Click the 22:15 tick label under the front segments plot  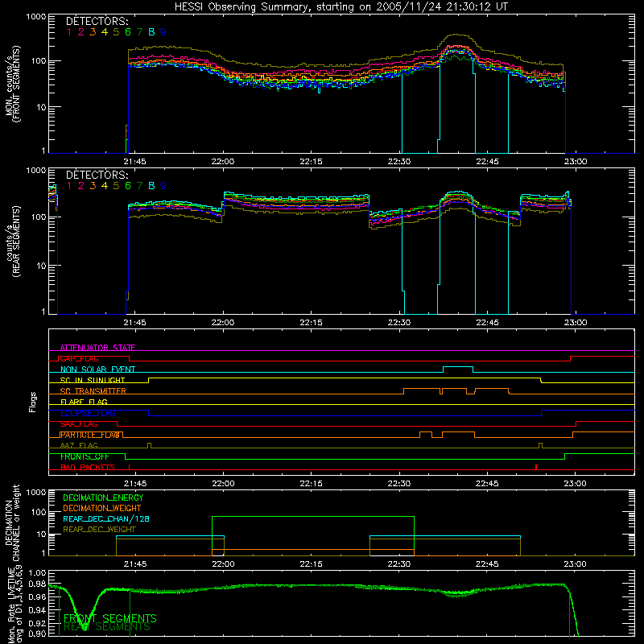pyautogui.click(x=311, y=162)
